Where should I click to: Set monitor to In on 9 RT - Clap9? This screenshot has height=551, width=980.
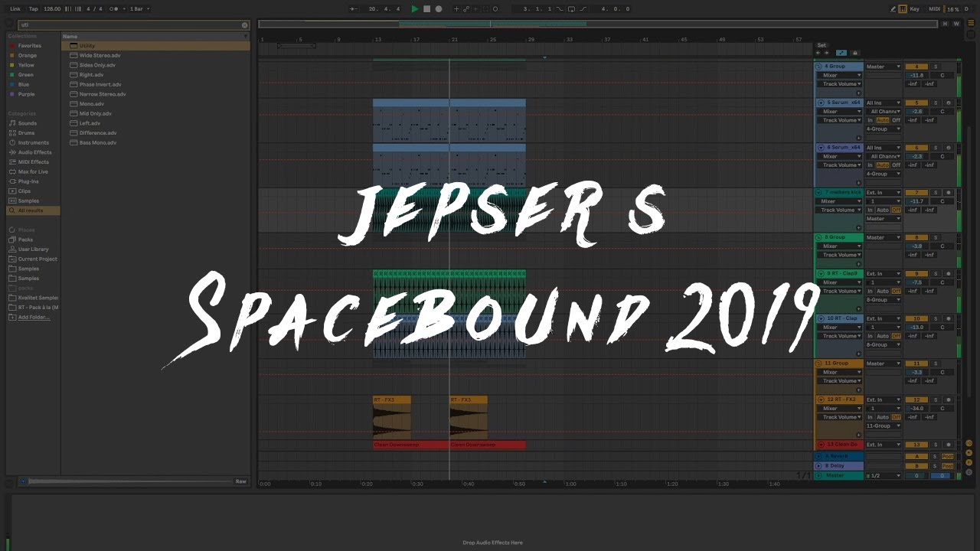tap(870, 291)
